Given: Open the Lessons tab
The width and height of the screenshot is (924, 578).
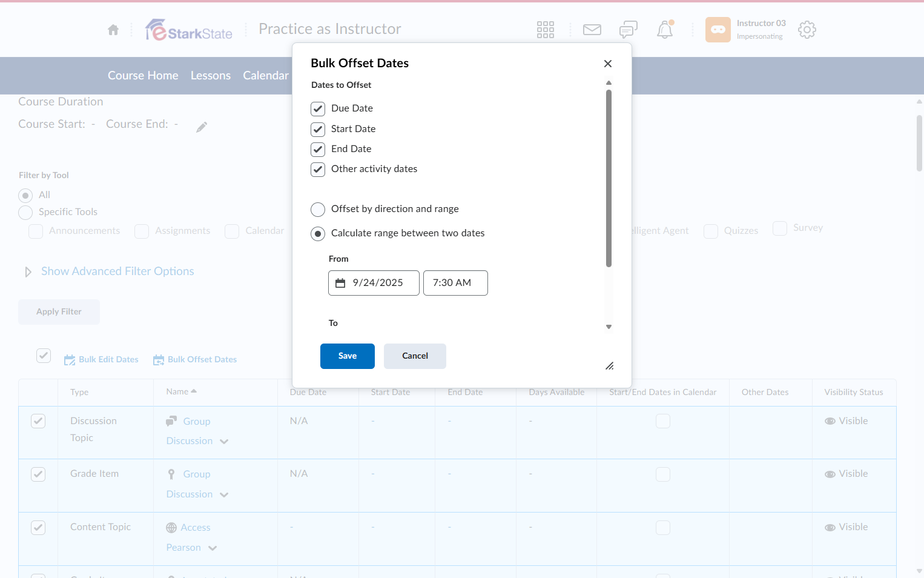Looking at the screenshot, I should click(x=211, y=76).
